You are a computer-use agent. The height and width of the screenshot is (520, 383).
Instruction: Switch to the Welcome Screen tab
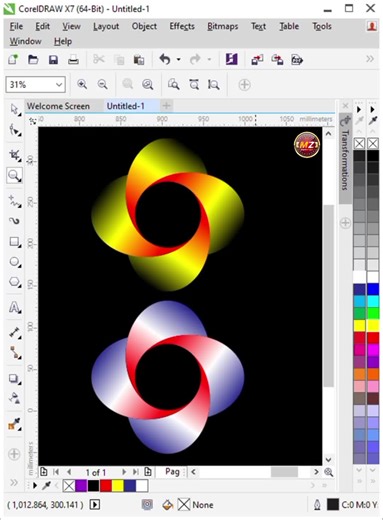[59, 106]
